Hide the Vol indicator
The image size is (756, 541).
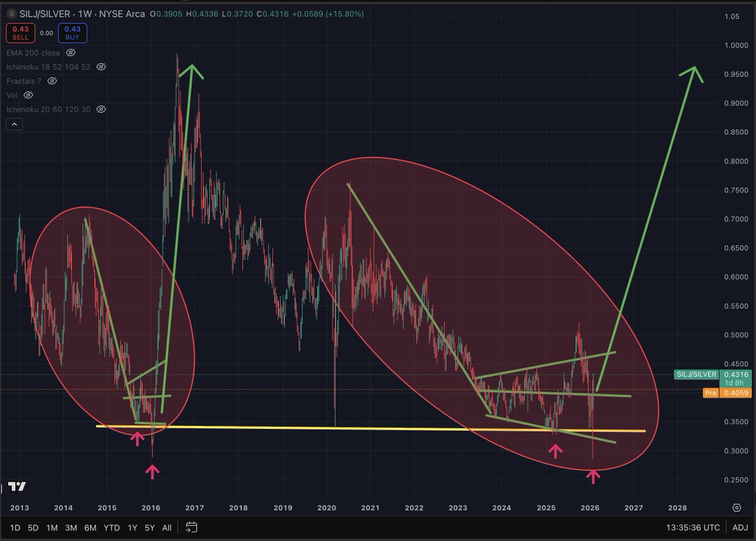pyautogui.click(x=28, y=95)
